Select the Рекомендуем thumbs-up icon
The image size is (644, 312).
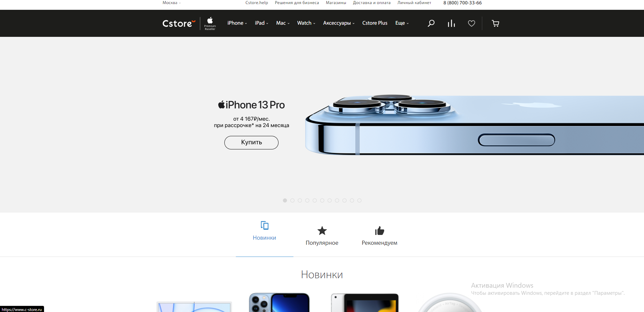(x=380, y=231)
